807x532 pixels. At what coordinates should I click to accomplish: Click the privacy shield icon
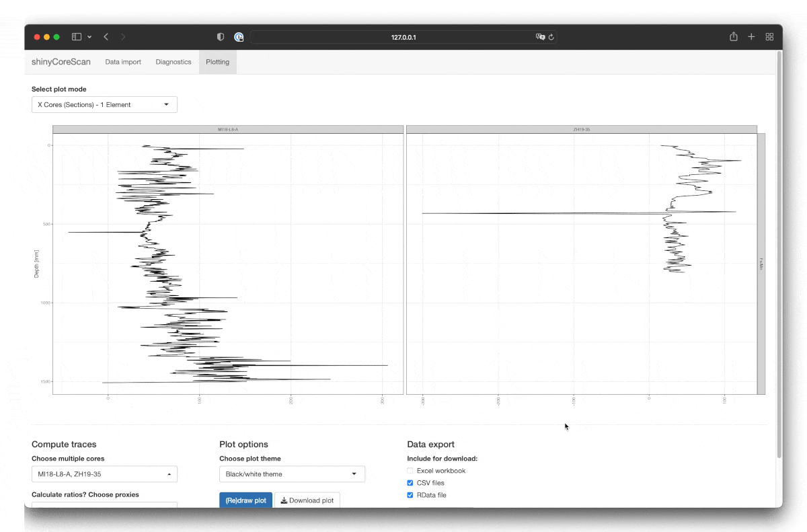(x=221, y=37)
